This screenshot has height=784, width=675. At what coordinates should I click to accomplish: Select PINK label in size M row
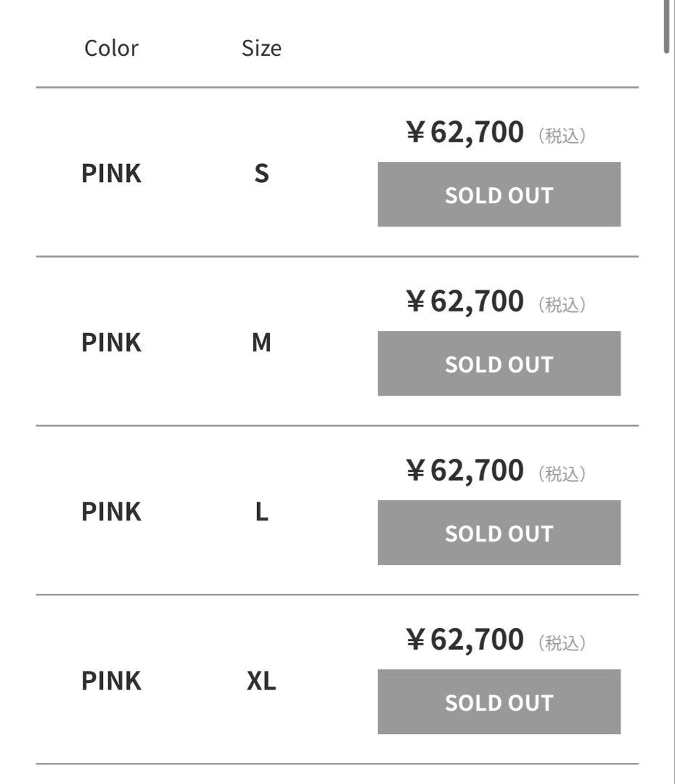tap(111, 343)
